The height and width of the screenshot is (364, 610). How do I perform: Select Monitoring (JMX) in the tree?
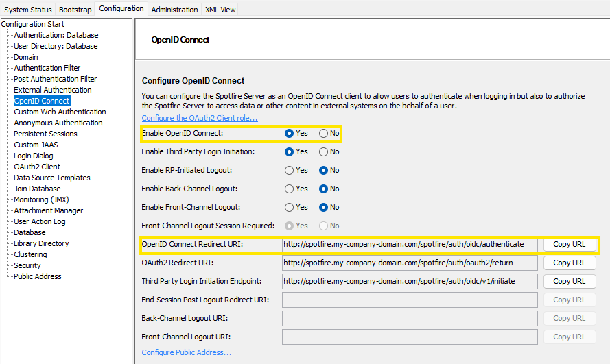[41, 199]
